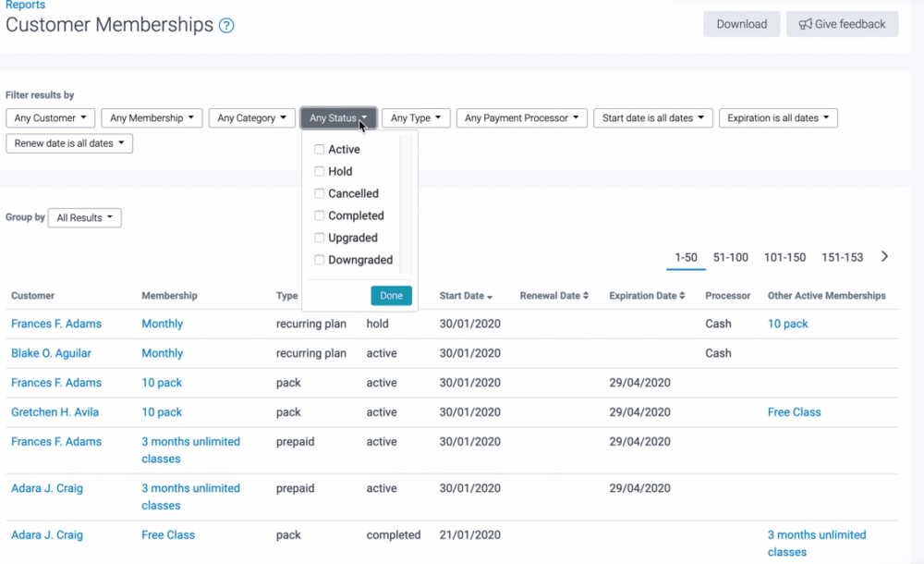Click the Download button

[x=741, y=24]
